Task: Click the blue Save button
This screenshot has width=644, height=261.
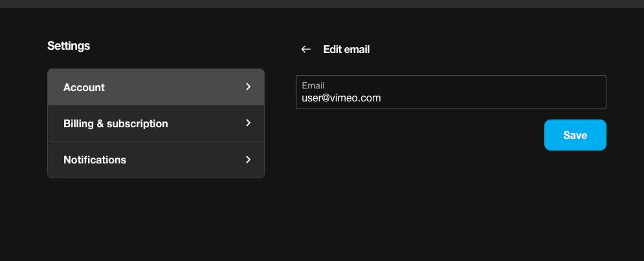Action: coord(575,135)
